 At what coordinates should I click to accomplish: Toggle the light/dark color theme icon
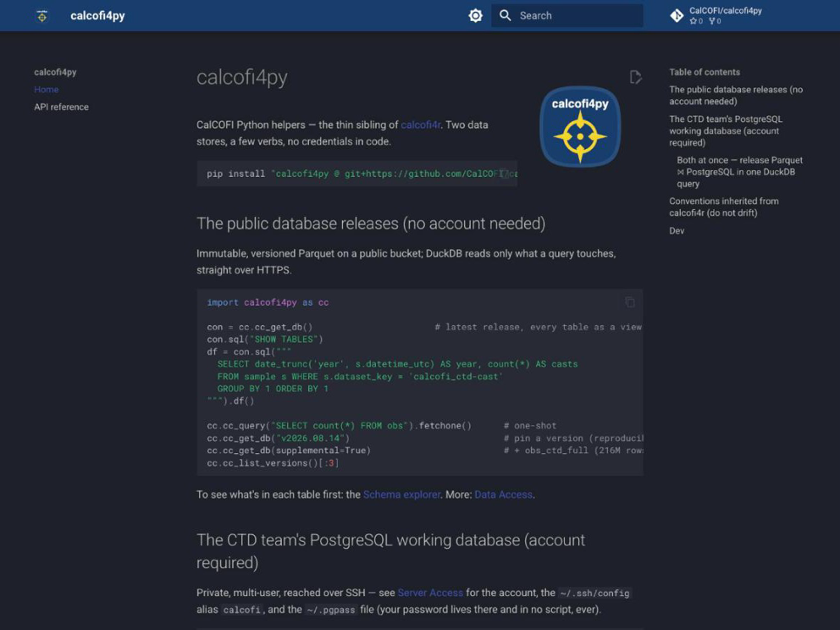pyautogui.click(x=475, y=15)
